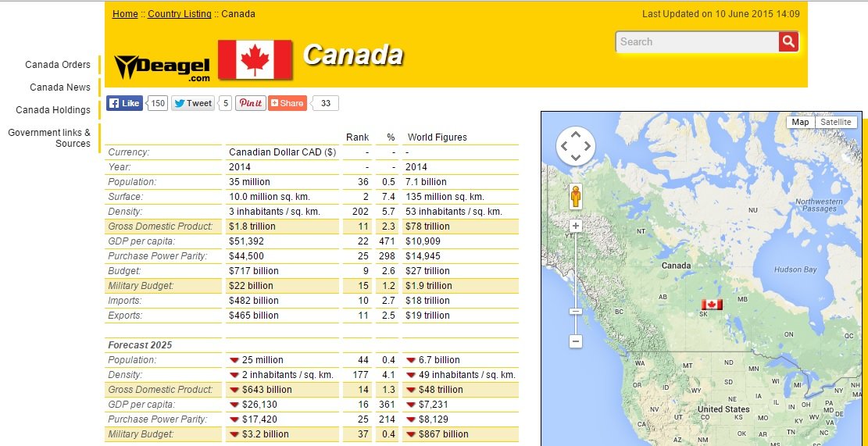Click the red down arrow beside $17,420
The image size is (868, 446).
point(234,419)
